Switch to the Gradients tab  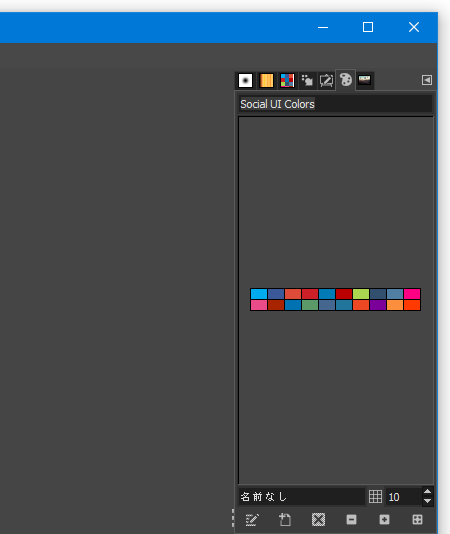point(266,81)
